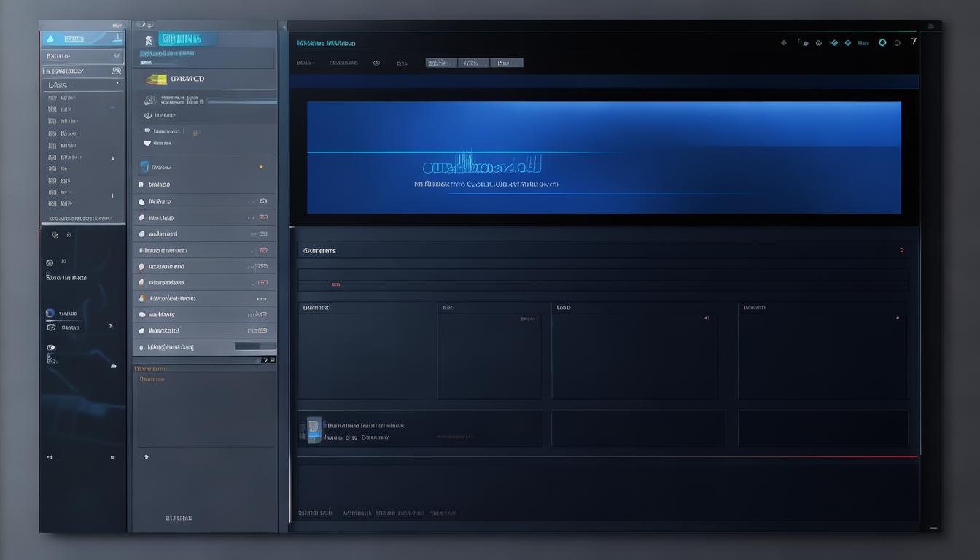Tick the first small box in the left sidebar list
The image size is (980, 560).
[x=52, y=98]
